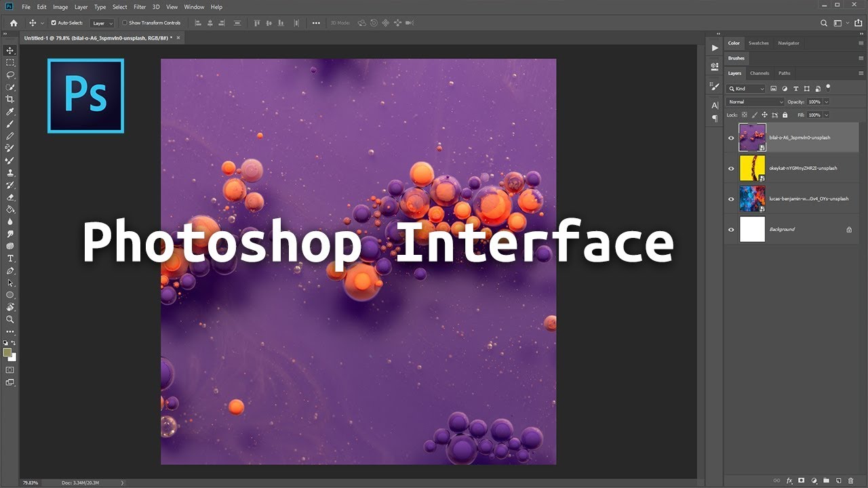Select the Lasso tool
The width and height of the screenshot is (868, 488).
[10, 75]
